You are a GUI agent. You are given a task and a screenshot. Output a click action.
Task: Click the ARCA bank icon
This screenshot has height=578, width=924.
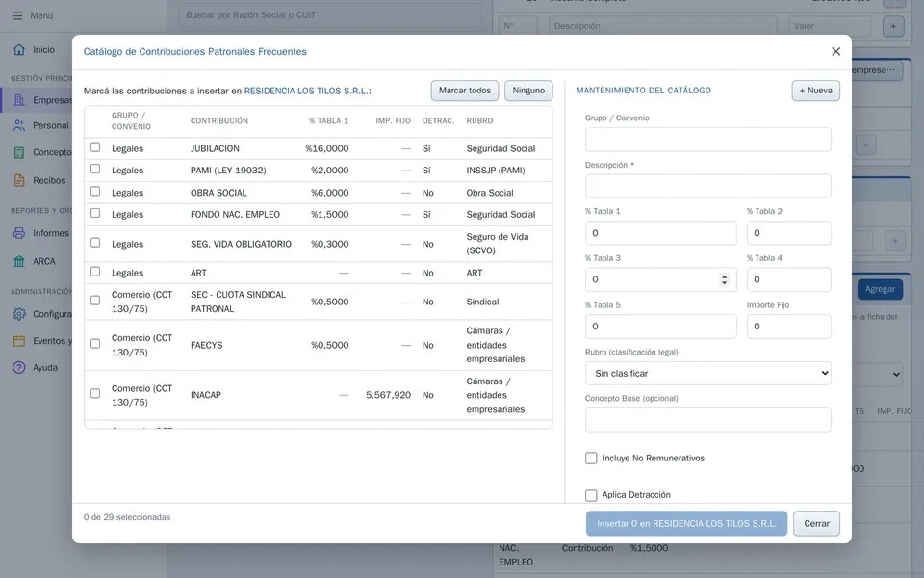(19, 261)
